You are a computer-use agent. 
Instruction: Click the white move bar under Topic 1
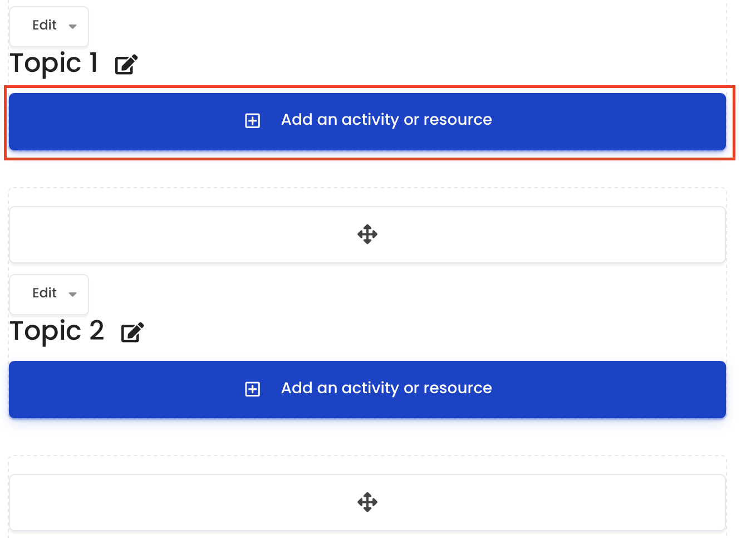(367, 234)
